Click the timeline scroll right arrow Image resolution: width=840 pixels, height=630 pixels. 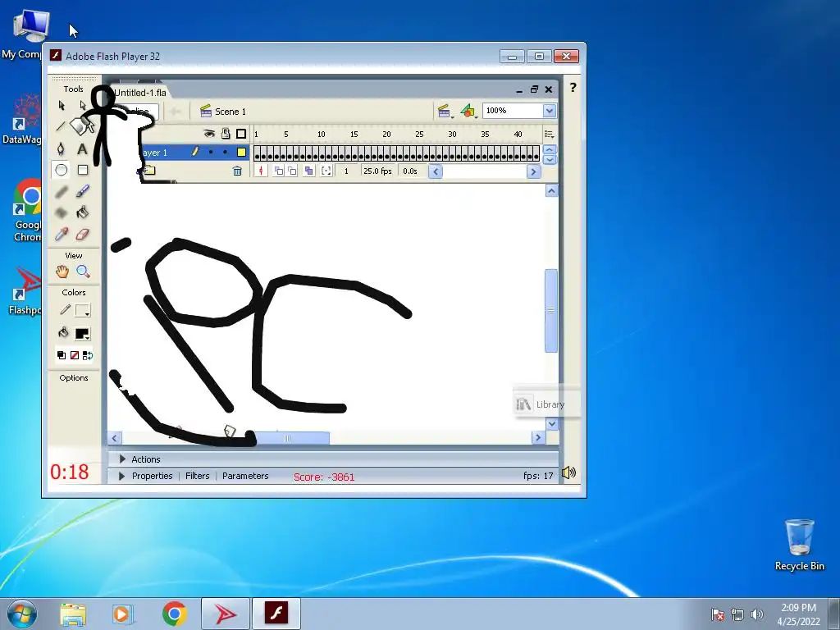(533, 171)
